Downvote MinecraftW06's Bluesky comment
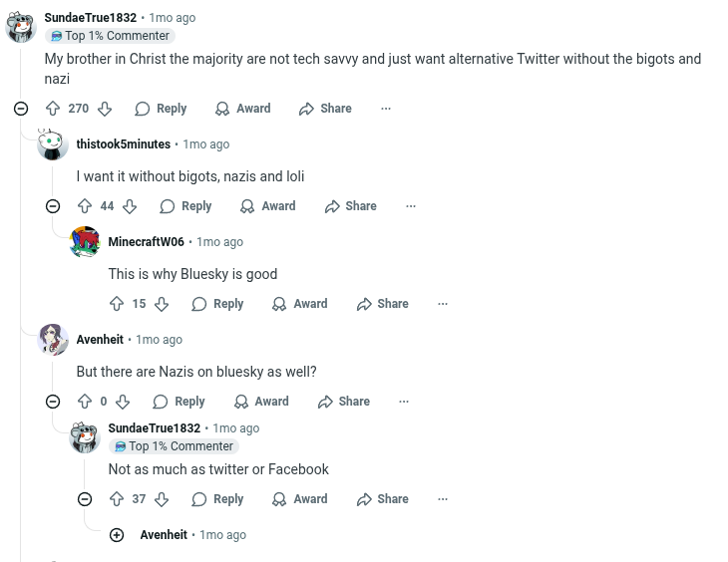Screen dimensions: 728x562 162,304
